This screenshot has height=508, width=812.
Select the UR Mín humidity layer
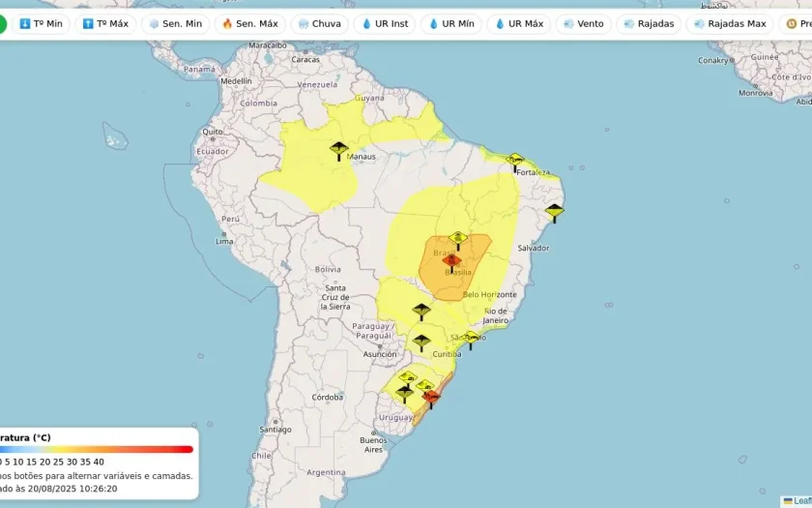[x=451, y=24]
